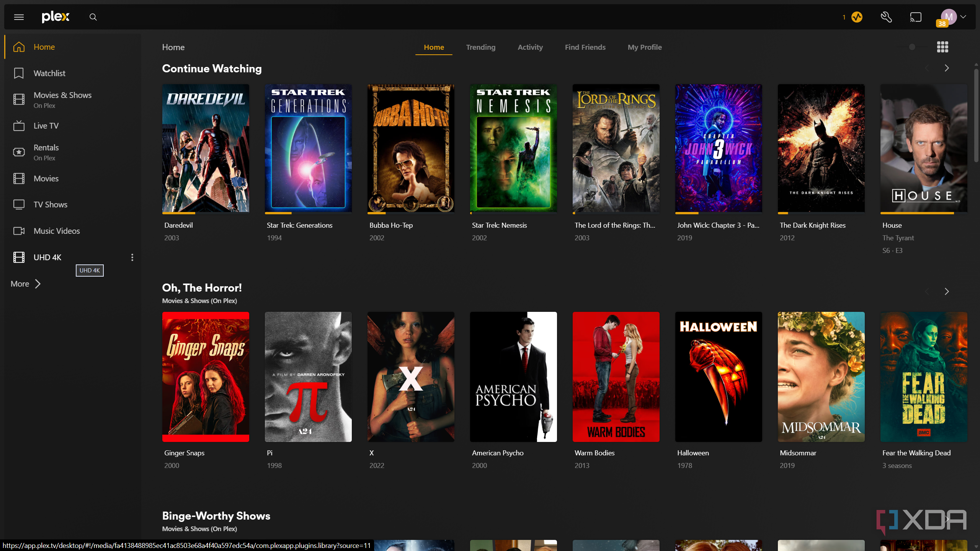Open the UHD 4K three-dot menu
Screen dimensions: 980x551
pyautogui.click(x=132, y=257)
